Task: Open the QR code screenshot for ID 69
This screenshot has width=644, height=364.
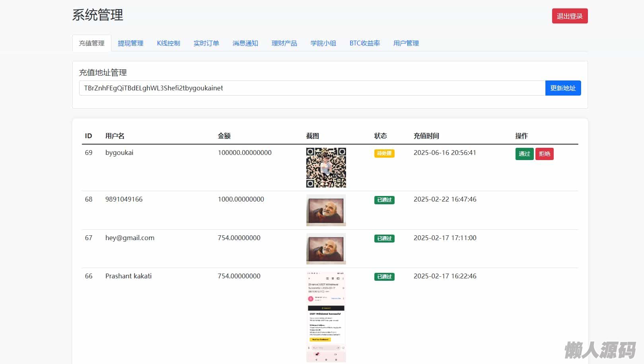Action: tap(326, 168)
